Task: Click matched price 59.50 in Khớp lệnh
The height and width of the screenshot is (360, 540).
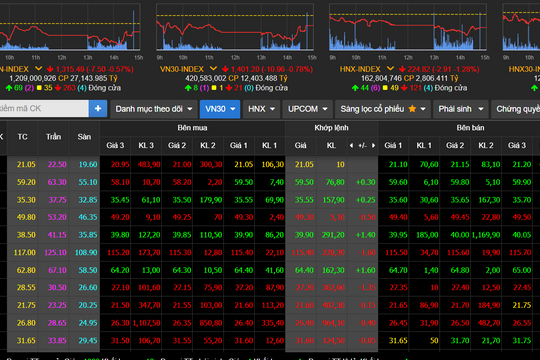Action: 304,182
